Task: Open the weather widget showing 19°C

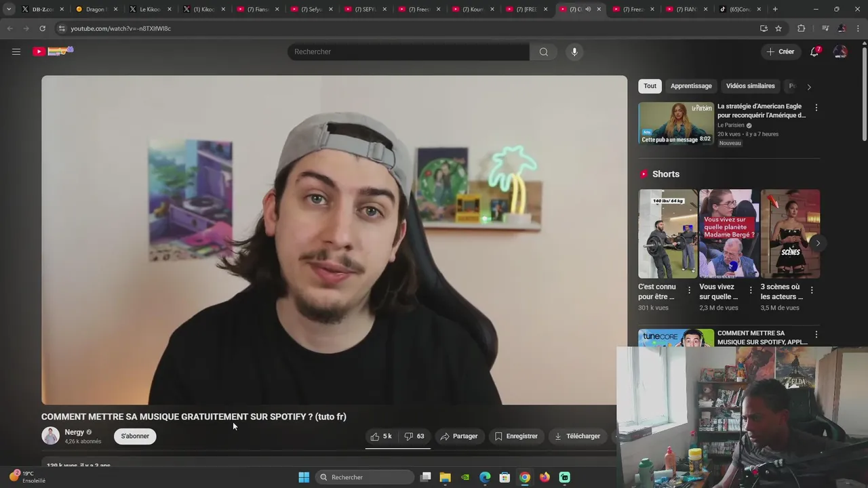Action: point(28,477)
